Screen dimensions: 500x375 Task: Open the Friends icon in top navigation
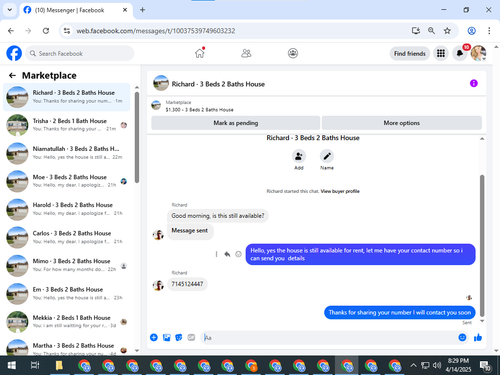[246, 53]
